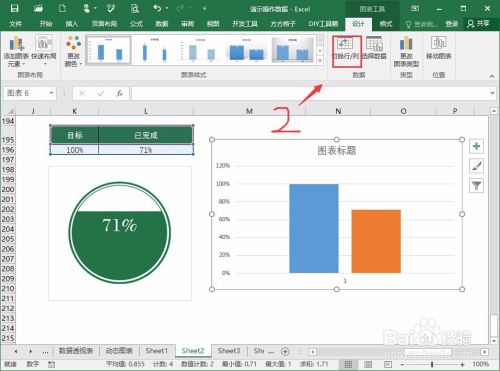Select the orange bar in the chart
This screenshot has width=500, height=371.
[376, 241]
